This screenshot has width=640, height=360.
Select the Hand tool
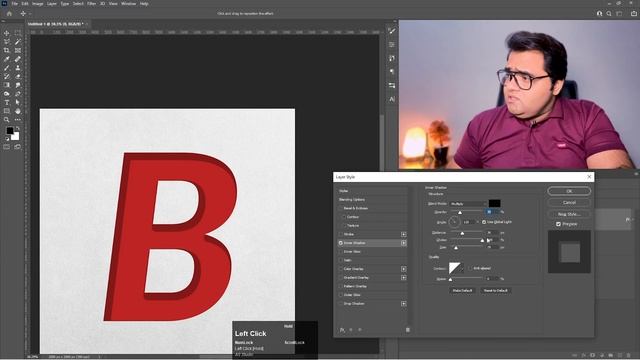tap(18, 111)
